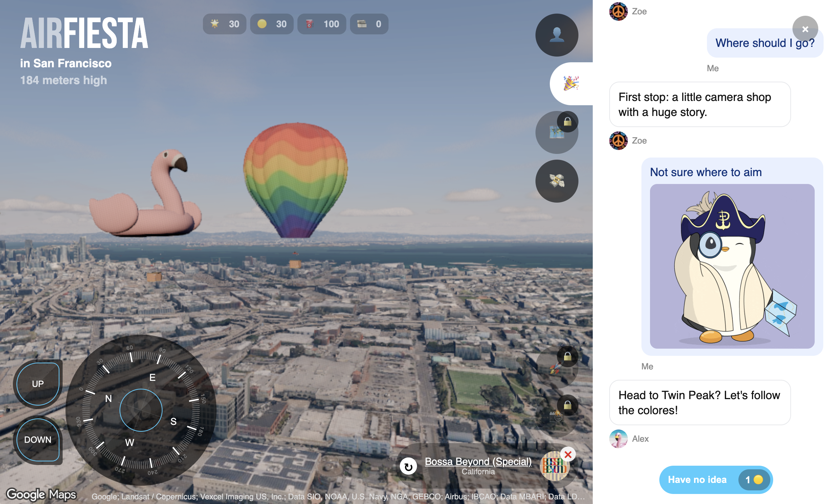Refresh the Bossa Beyond station
Screen dimensions: 834x504
pyautogui.click(x=408, y=466)
